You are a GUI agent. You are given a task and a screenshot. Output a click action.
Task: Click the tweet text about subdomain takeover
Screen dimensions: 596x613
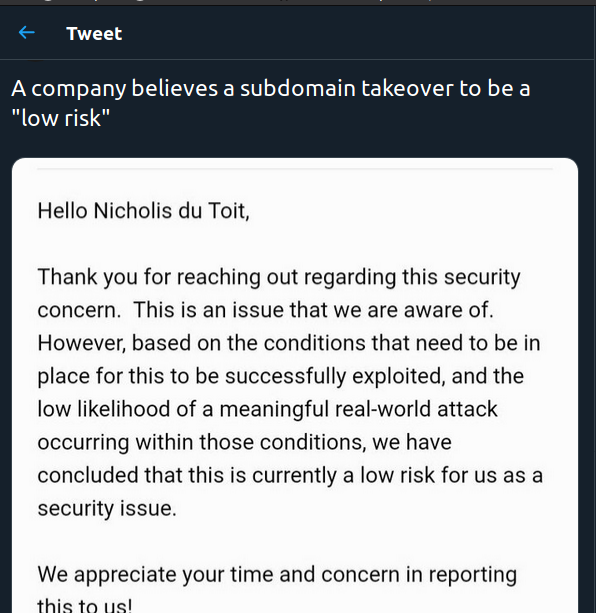(x=270, y=103)
